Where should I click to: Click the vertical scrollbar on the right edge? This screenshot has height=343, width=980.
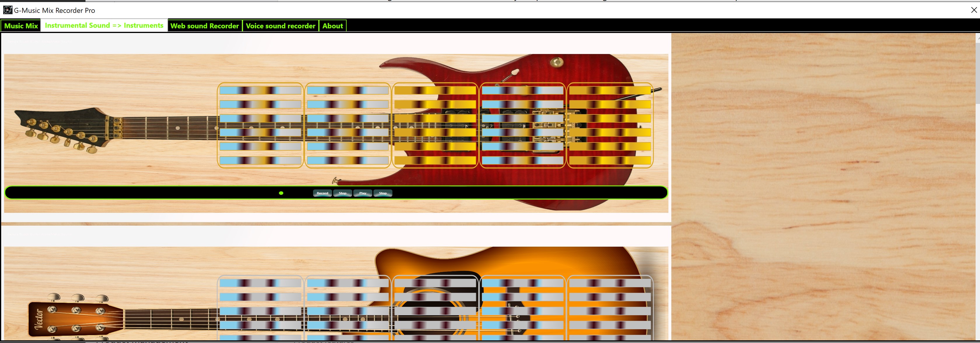pyautogui.click(x=977, y=72)
